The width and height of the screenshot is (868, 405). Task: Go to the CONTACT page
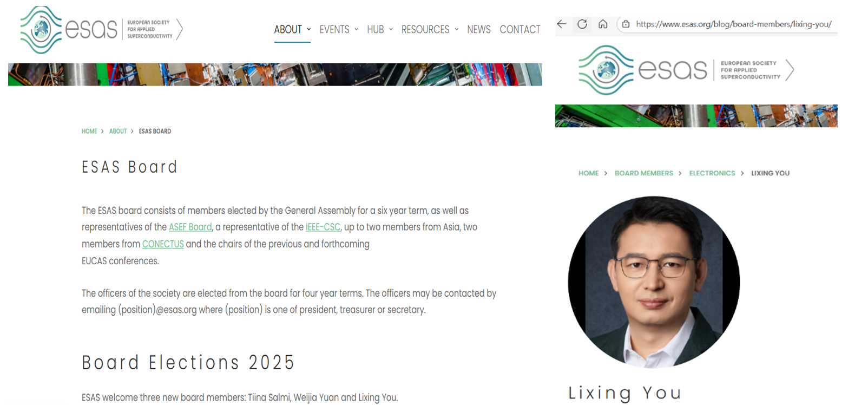(520, 29)
